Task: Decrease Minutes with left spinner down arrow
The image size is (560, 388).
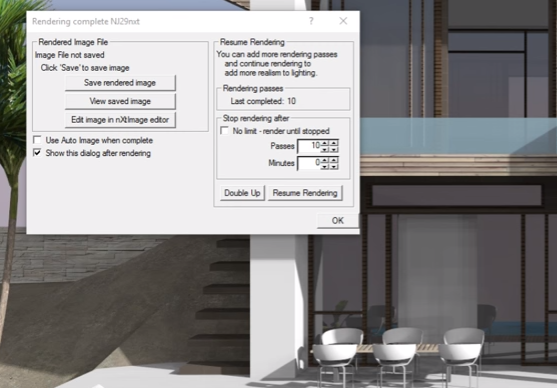Action: pyautogui.click(x=324, y=167)
